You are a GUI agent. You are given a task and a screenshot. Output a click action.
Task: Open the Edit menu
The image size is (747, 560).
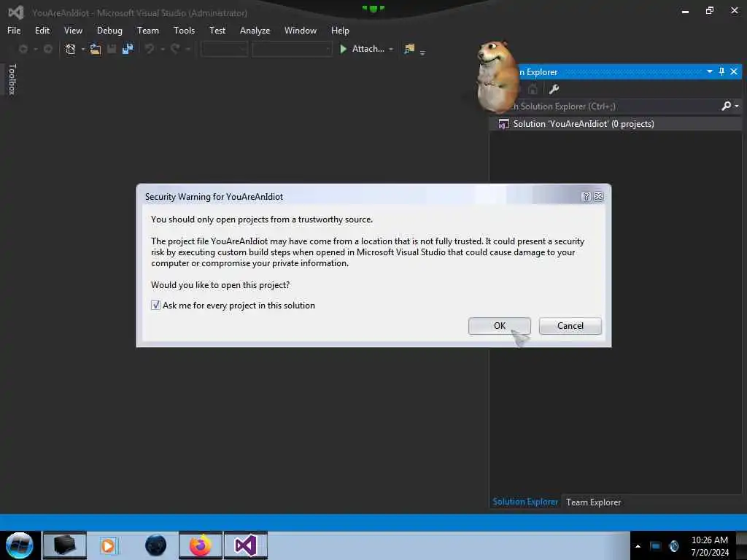(42, 31)
